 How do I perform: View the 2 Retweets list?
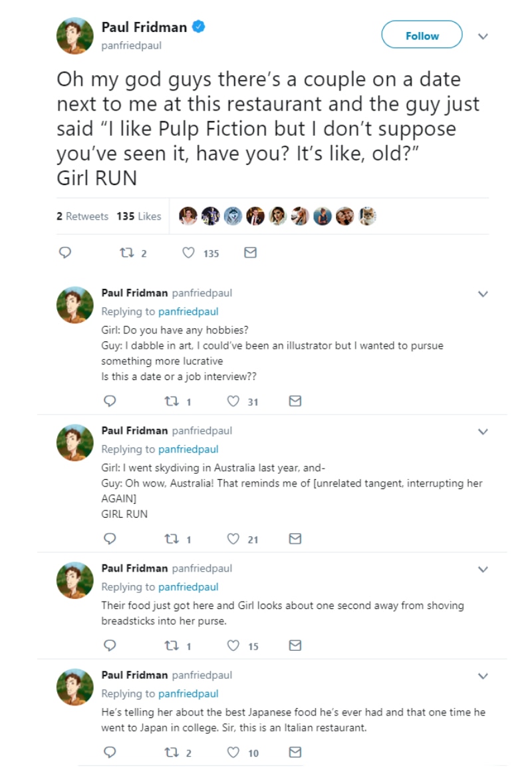pyautogui.click(x=82, y=216)
